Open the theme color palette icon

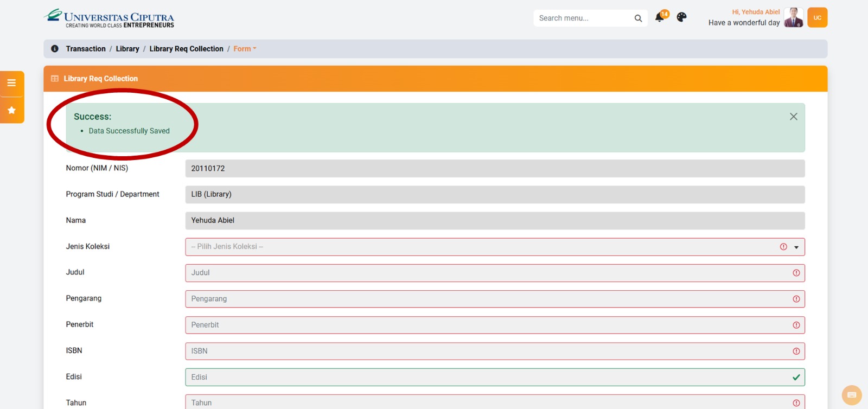(681, 17)
